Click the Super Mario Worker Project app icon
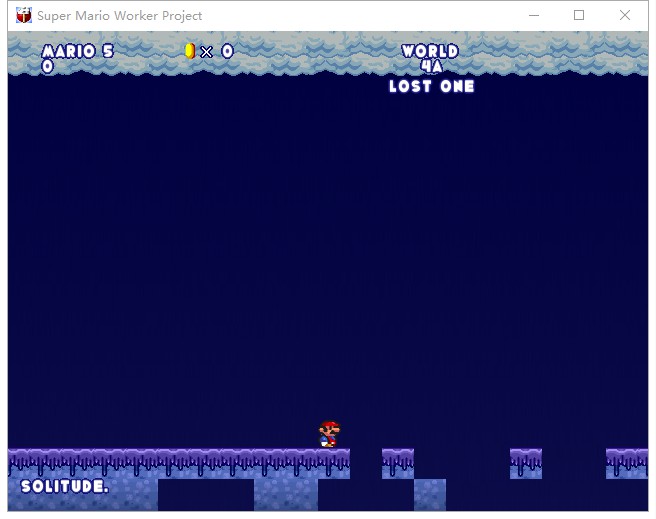656x519 pixels. 24,15
